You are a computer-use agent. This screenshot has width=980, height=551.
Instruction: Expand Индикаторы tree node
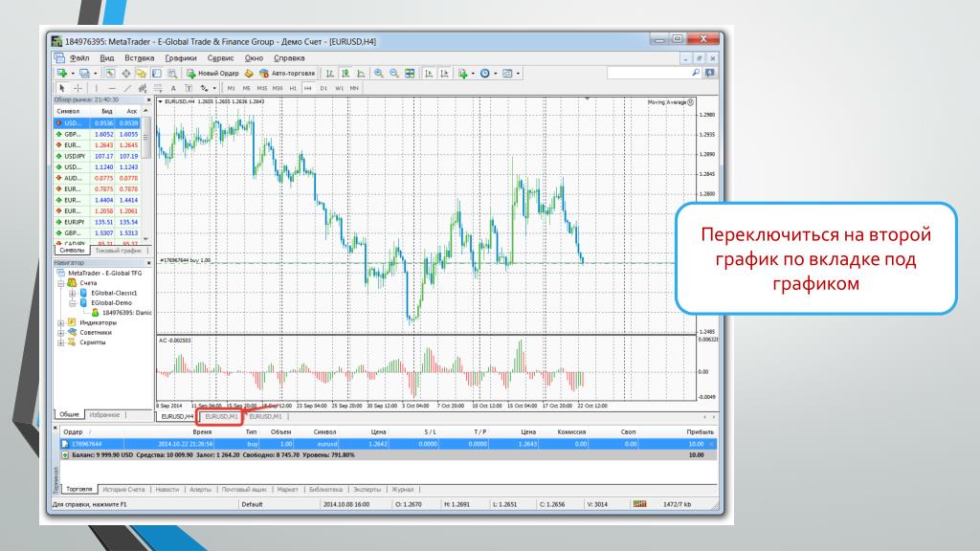[60, 323]
